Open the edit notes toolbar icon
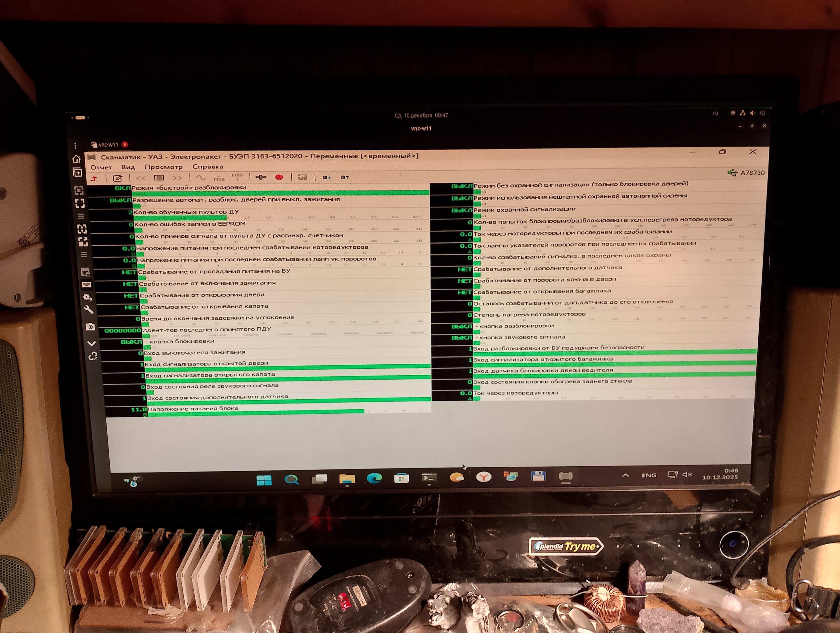840x633 pixels. (x=118, y=178)
